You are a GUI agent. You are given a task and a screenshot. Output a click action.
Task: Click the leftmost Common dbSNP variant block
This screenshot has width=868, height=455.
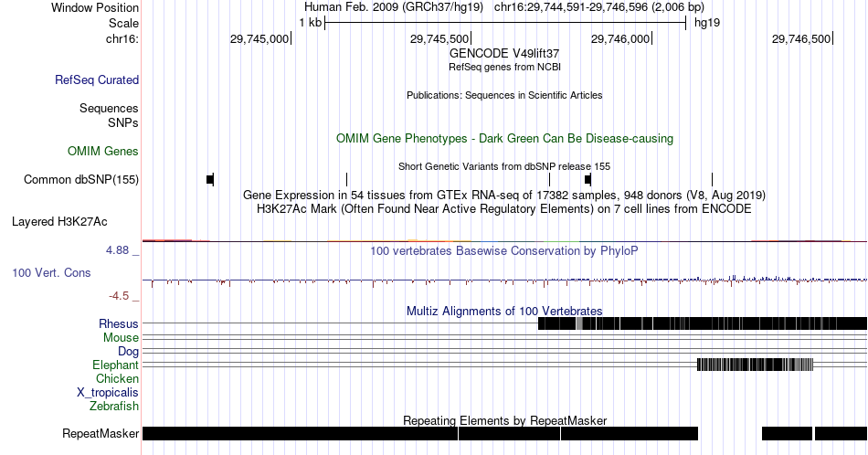pyautogui.click(x=210, y=179)
